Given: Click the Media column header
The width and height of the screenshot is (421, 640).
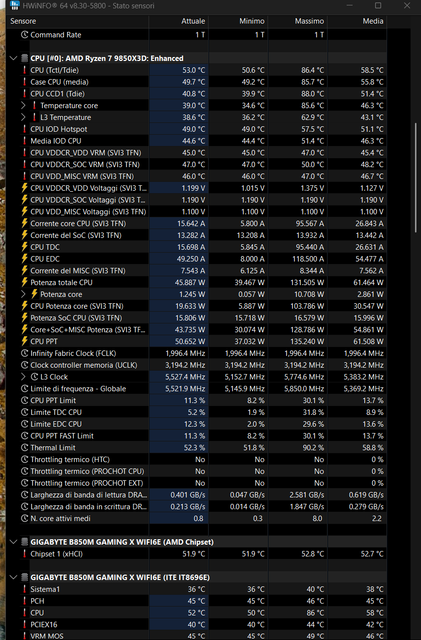Looking at the screenshot, I should (x=357, y=21).
